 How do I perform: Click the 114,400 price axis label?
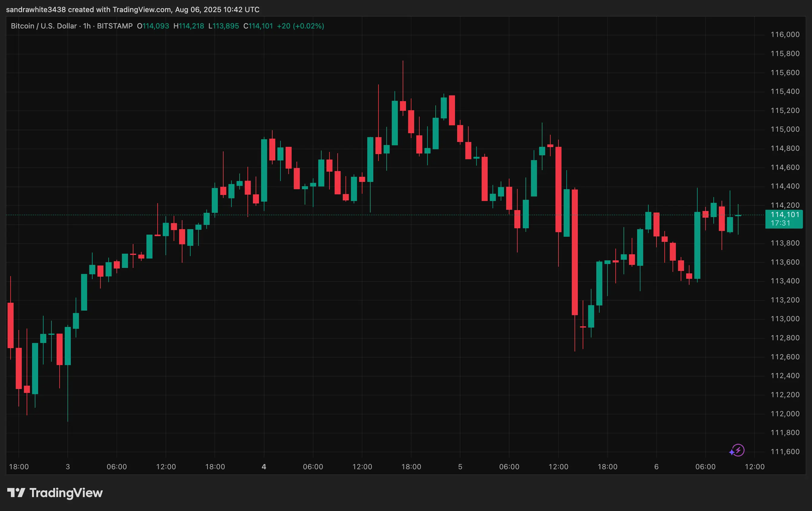[785, 186]
